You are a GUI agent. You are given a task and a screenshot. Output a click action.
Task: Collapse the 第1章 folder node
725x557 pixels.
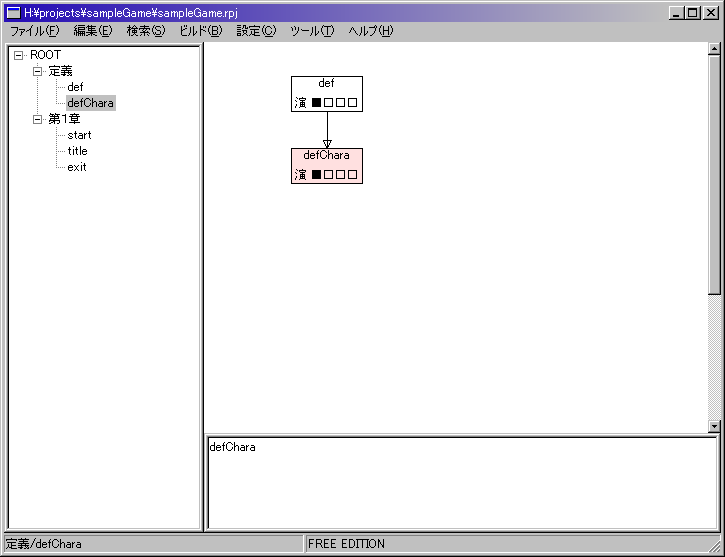click(37, 119)
